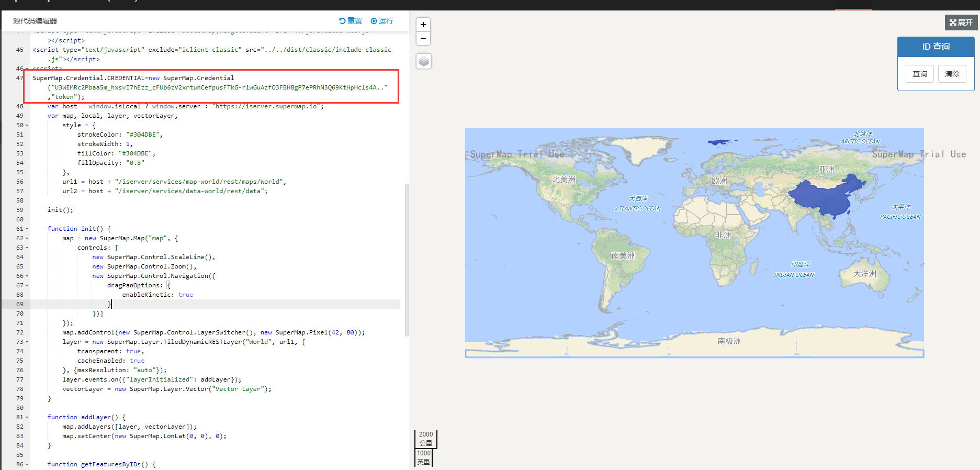980x470 pixels.
Task: Collapse code fold at line 73
Action: pos(27,342)
